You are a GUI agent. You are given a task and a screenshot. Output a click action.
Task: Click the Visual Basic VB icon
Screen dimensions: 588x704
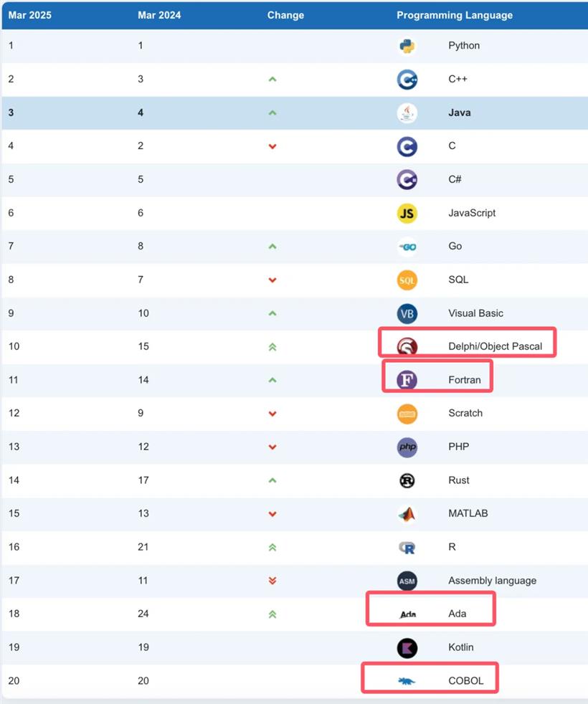pos(407,313)
